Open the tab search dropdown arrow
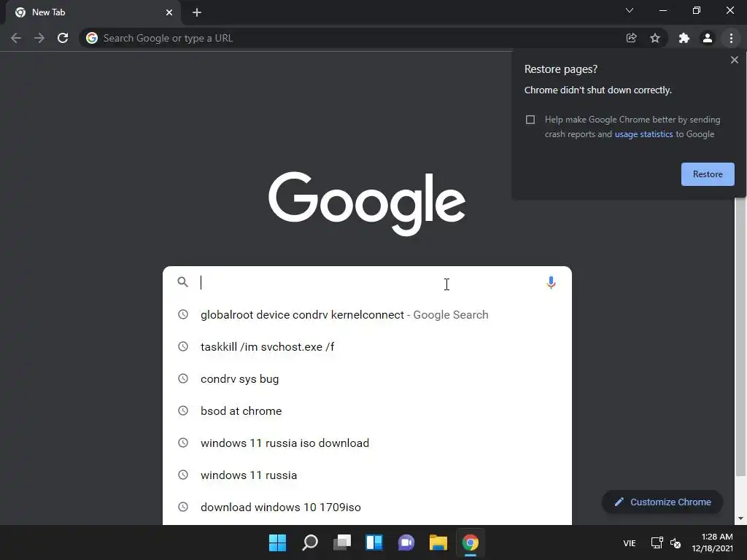 [630, 10]
